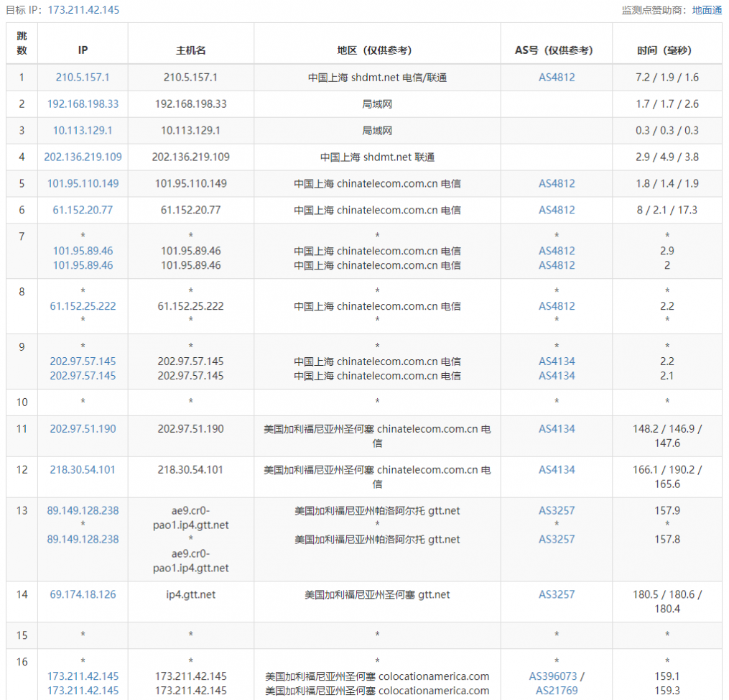The height and width of the screenshot is (700, 729).
Task: Select the 7.2 / 1.9 / 1.6 time value
Action: coord(667,77)
